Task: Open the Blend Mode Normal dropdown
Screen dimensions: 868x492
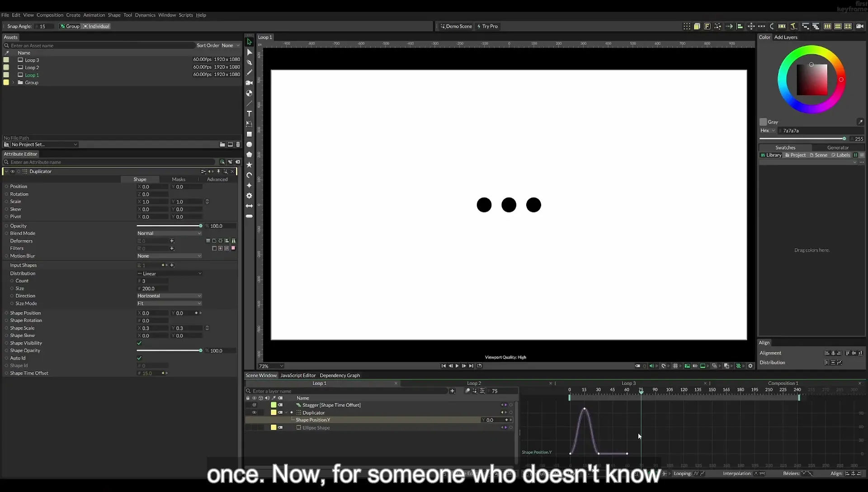Action: click(x=169, y=233)
